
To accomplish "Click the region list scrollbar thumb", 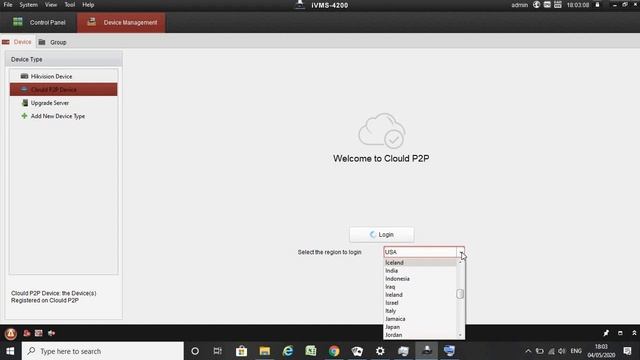I will point(460,294).
